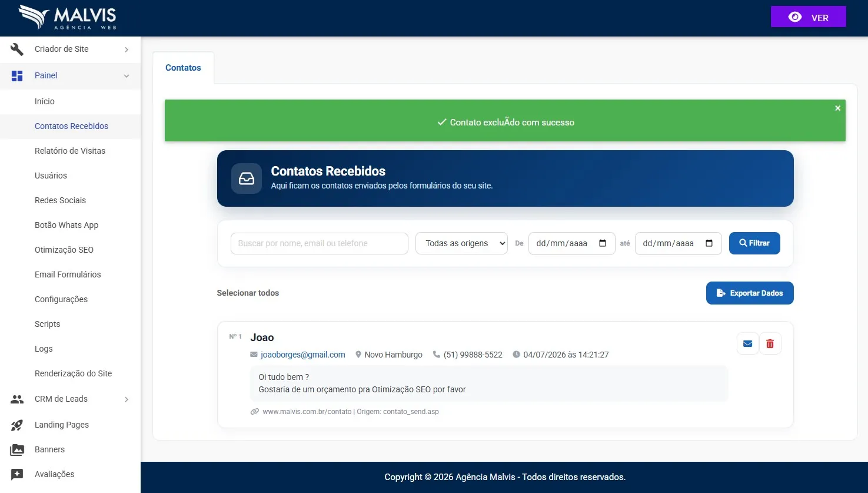Screen dimensions: 868x493
Task: Click the timestamp 04/07/2026 às 14:21:27
Action: [566, 355]
